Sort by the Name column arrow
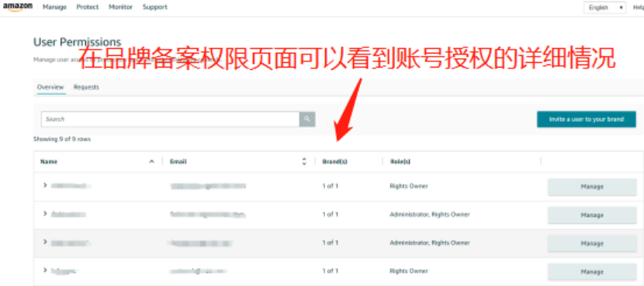 [x=151, y=162]
